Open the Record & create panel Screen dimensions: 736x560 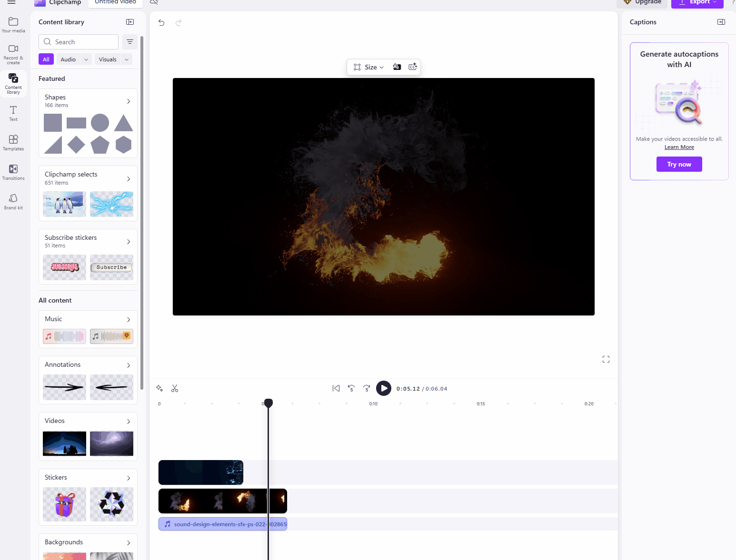pos(13,52)
